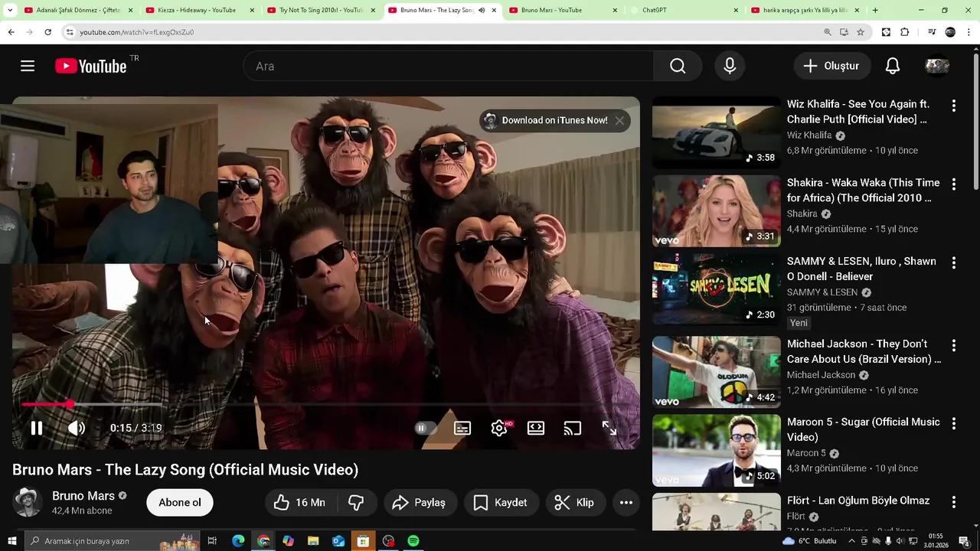Open the Windows Start menu

pos(12,541)
